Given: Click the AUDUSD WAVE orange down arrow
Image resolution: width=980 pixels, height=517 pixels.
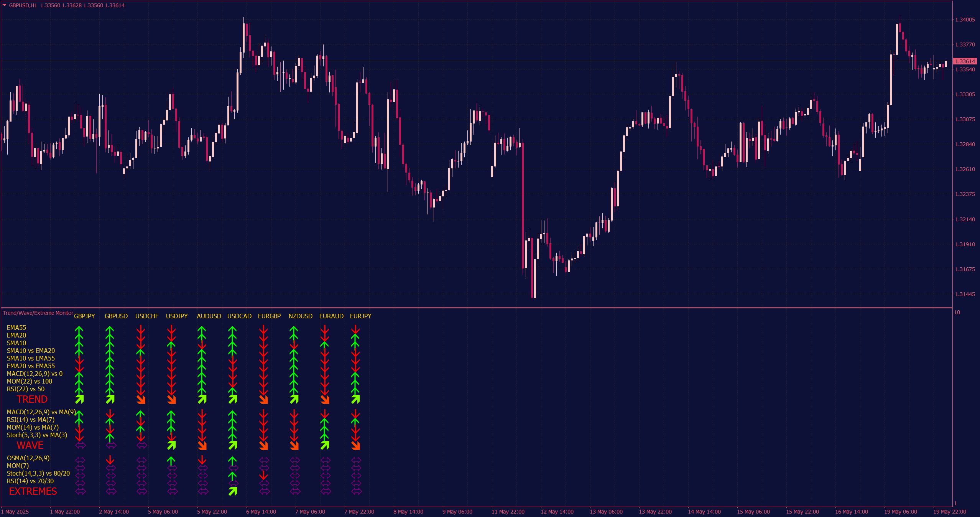Looking at the screenshot, I should point(202,445).
